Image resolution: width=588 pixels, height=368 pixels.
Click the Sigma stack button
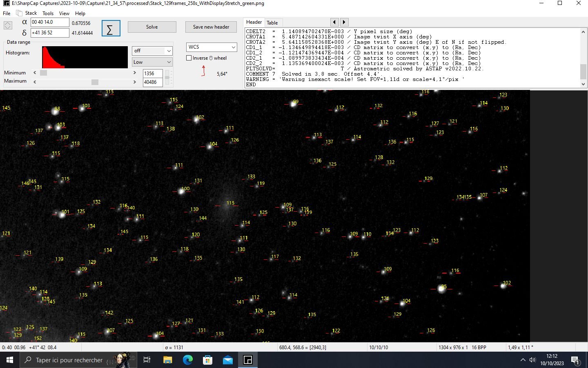(x=111, y=29)
